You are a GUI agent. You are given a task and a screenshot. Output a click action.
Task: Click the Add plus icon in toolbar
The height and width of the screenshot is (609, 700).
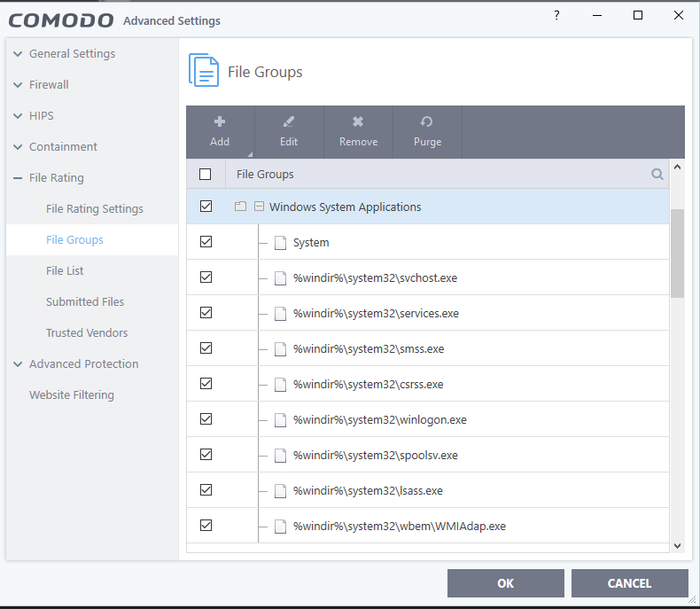point(219,121)
